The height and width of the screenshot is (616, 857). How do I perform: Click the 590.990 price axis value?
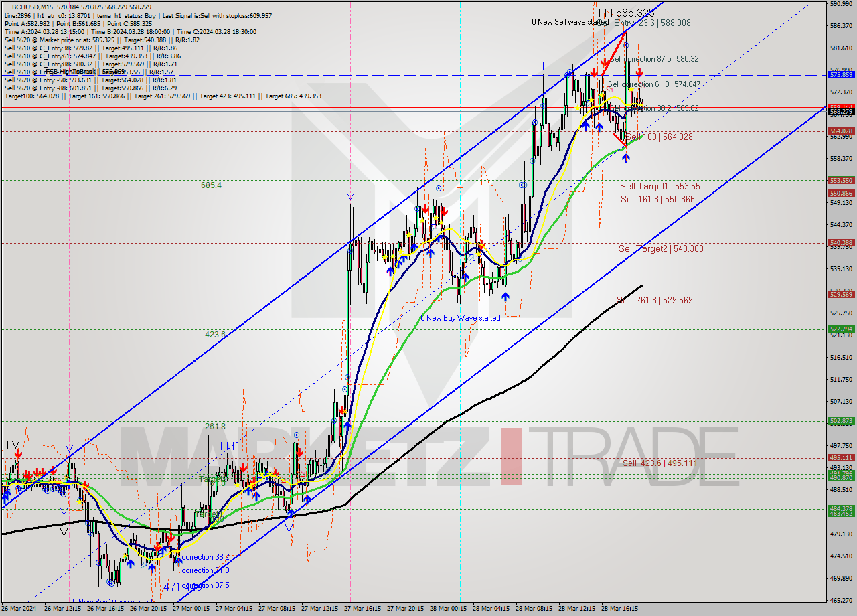[x=841, y=4]
